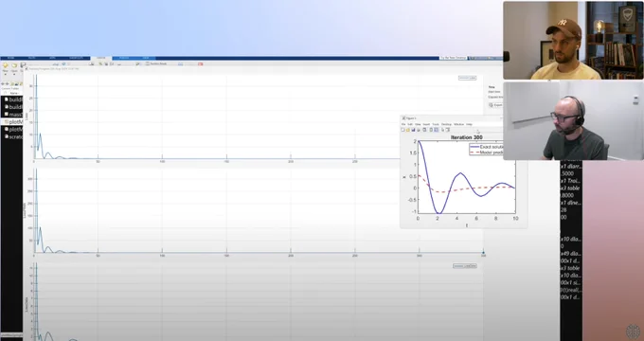
Task: Click Insert Colorbar icon in Figure toolbar
Action: pyautogui.click(x=431, y=130)
